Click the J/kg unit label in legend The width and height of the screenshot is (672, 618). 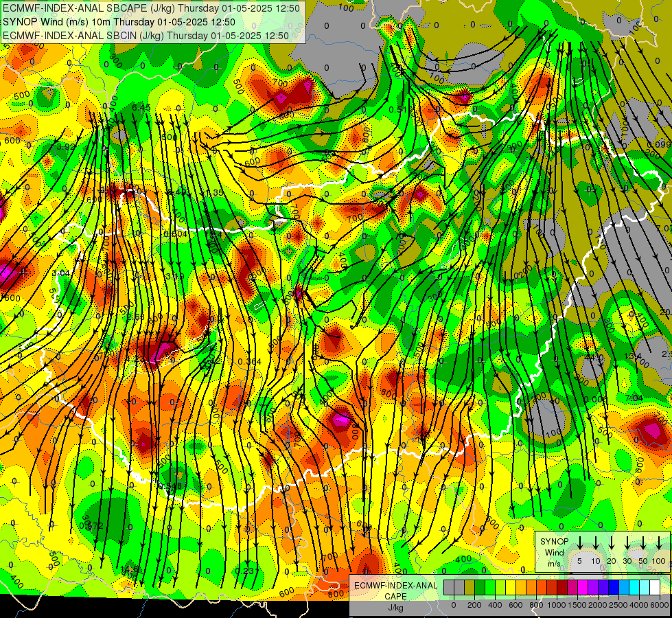tap(395, 608)
